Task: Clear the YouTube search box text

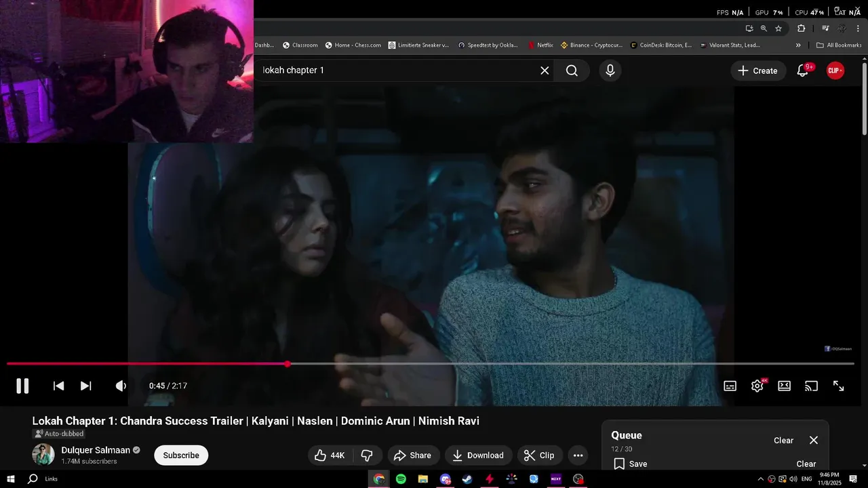Action: coord(545,70)
